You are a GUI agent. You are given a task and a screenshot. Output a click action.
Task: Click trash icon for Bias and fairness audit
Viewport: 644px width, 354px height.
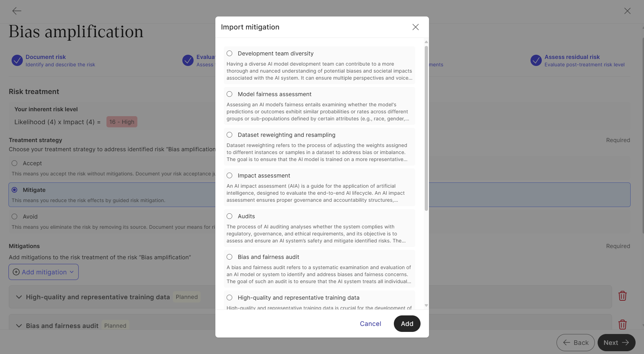(622, 325)
